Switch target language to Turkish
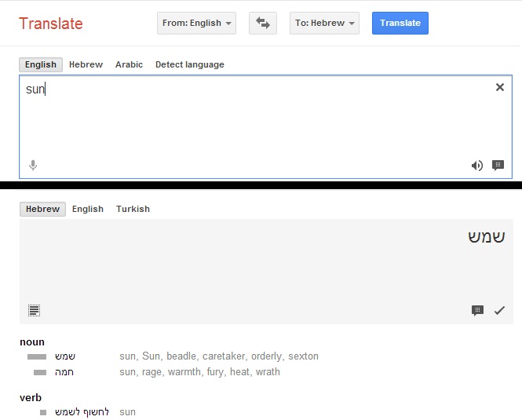Image resolution: width=522 pixels, height=420 pixels. [x=133, y=209]
